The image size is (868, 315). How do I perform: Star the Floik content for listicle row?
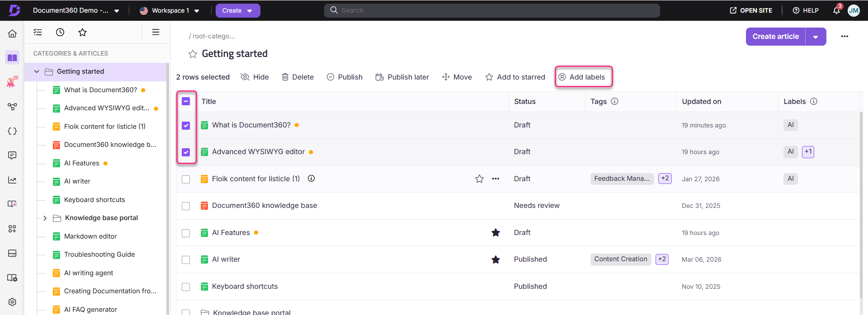479,179
